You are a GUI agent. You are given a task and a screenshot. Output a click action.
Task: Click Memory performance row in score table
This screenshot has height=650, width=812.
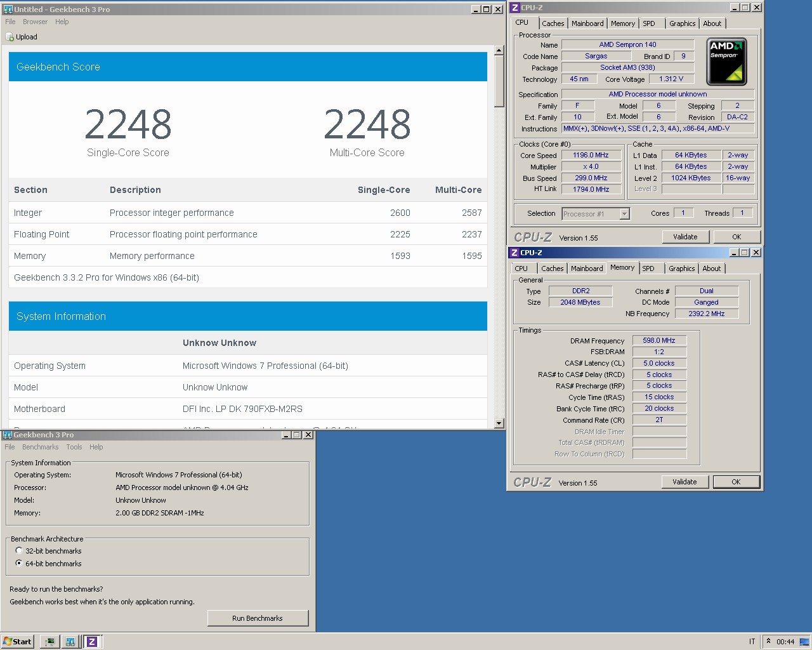248,256
